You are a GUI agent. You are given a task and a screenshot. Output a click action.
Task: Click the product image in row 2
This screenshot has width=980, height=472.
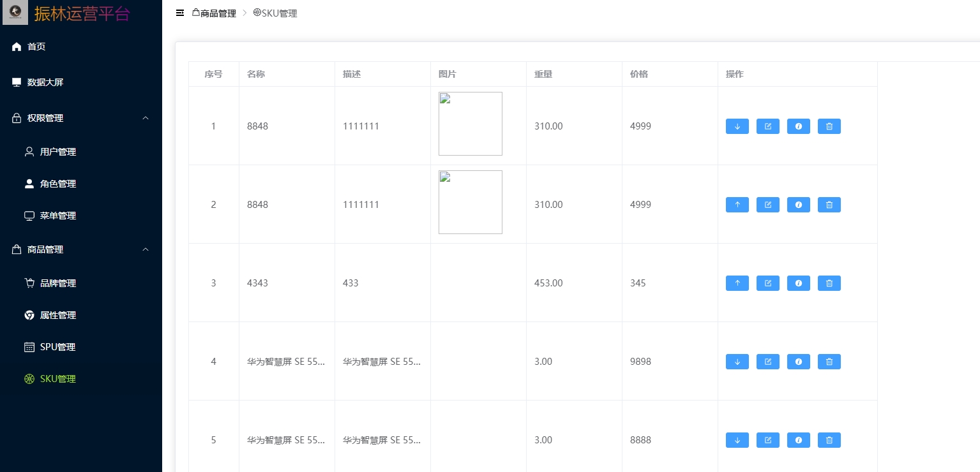(x=471, y=202)
